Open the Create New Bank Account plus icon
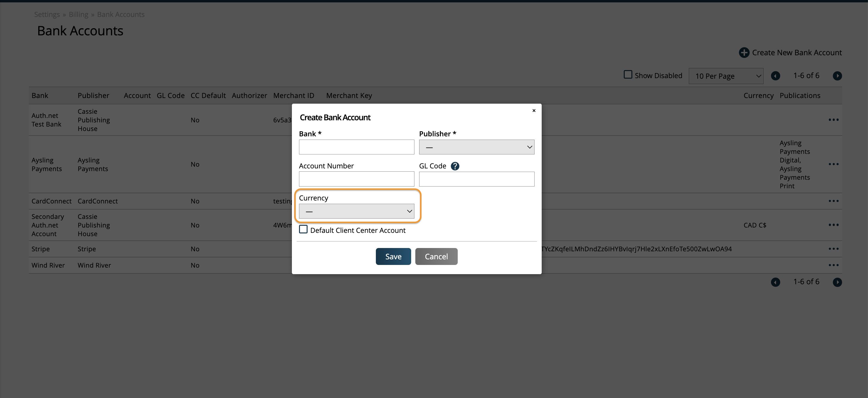Viewport: 868px width, 398px height. 744,52
